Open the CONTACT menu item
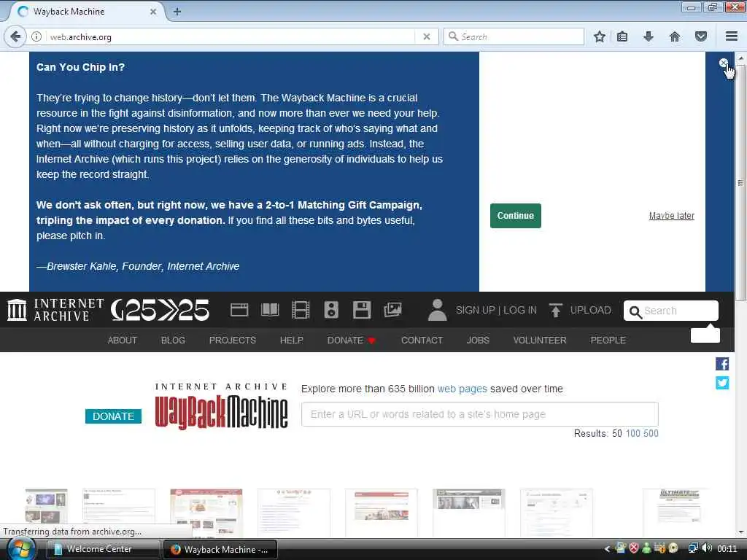The width and height of the screenshot is (747, 560). [x=422, y=340]
